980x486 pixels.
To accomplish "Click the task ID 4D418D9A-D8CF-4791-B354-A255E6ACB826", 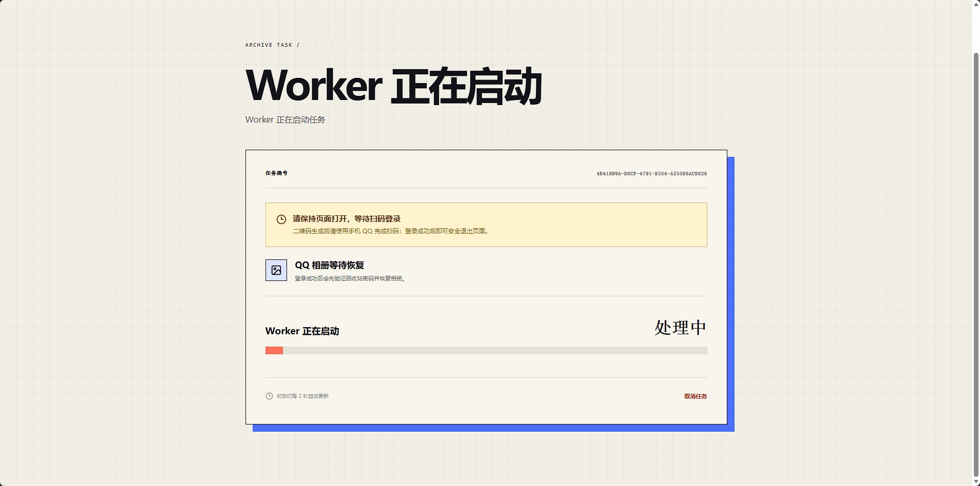I will point(651,174).
